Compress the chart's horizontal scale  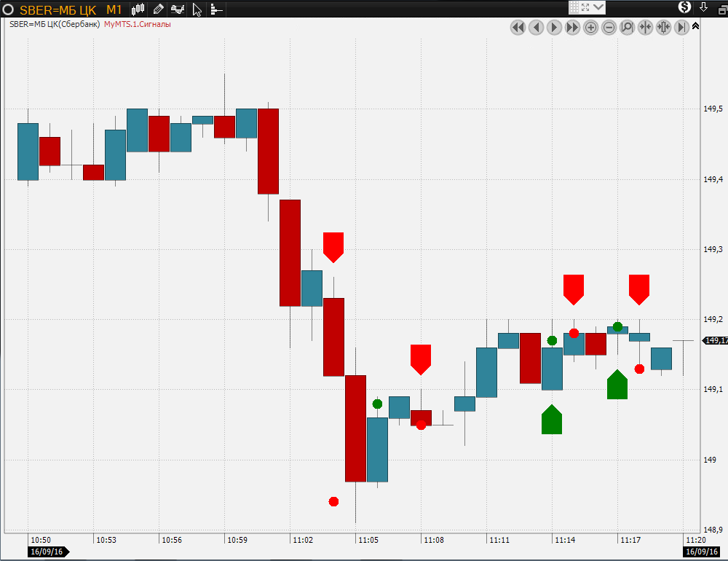(645, 28)
